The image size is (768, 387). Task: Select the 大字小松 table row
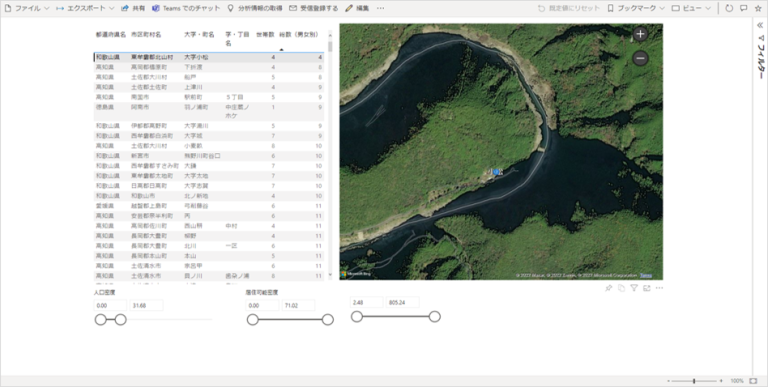pyautogui.click(x=209, y=57)
